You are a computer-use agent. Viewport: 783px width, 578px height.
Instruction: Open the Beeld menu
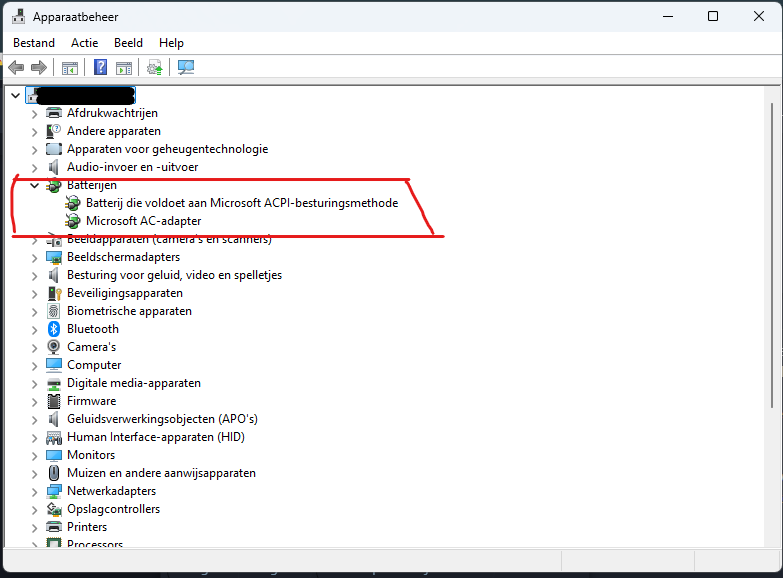tap(128, 43)
